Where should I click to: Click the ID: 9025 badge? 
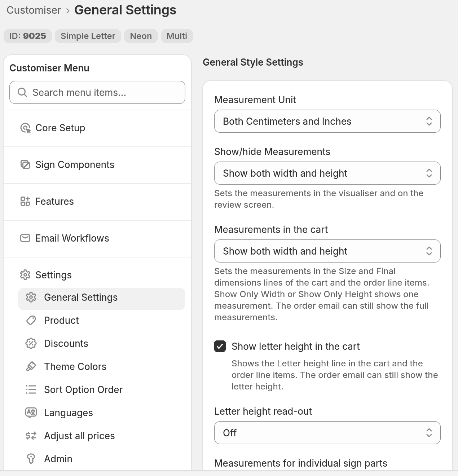[28, 36]
